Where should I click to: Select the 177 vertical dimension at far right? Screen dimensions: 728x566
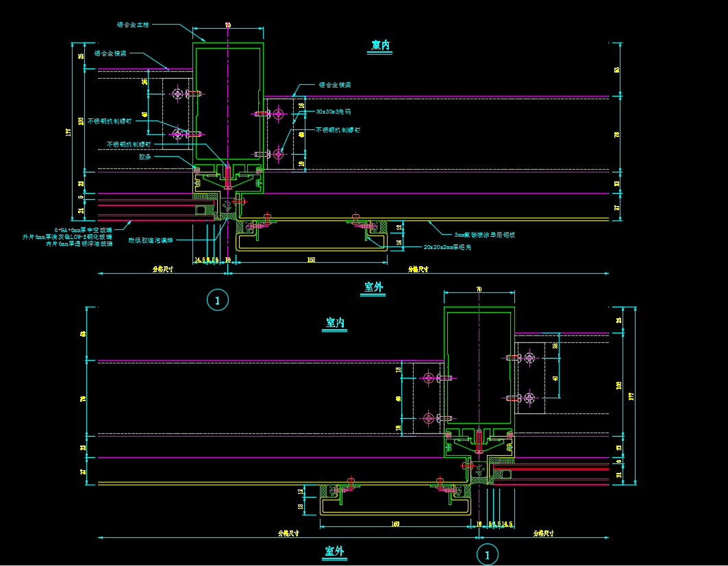point(632,395)
